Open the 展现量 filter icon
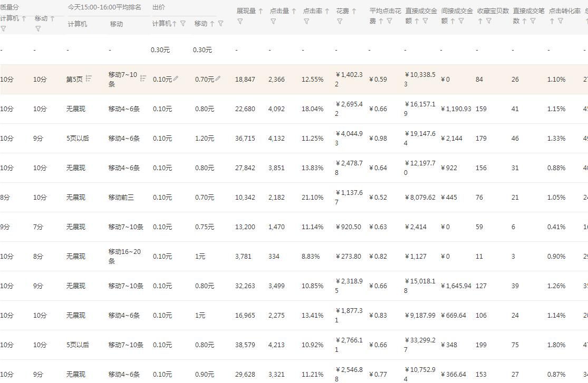588x383 pixels. pos(240,22)
